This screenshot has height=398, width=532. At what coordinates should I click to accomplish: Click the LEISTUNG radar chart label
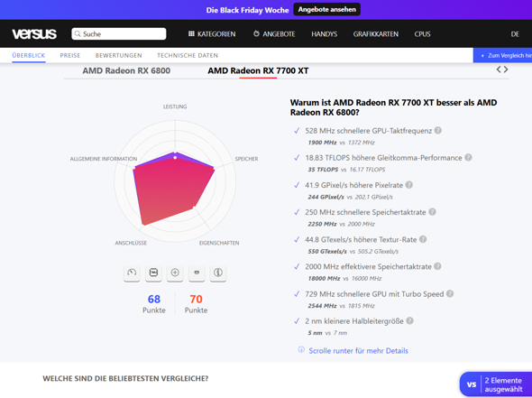pos(175,106)
